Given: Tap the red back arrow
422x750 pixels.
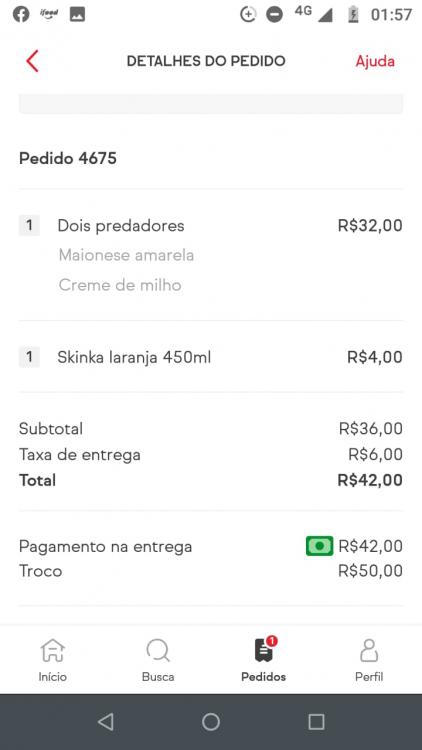Looking at the screenshot, I should click(32, 61).
